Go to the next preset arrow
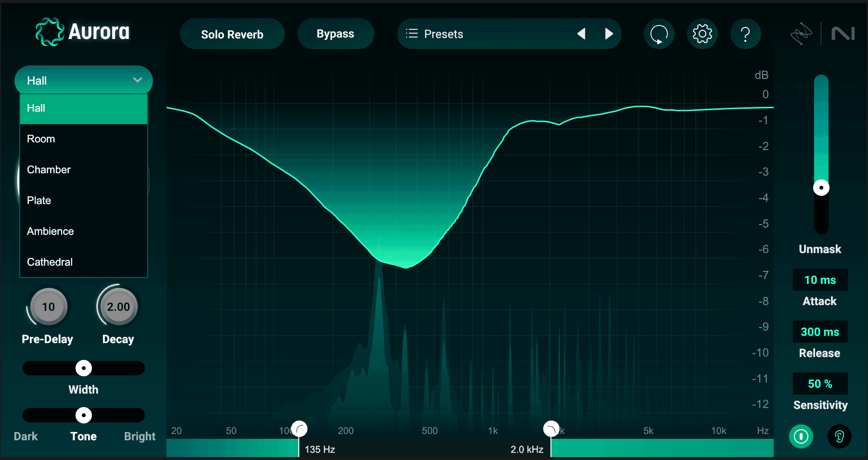 [609, 34]
